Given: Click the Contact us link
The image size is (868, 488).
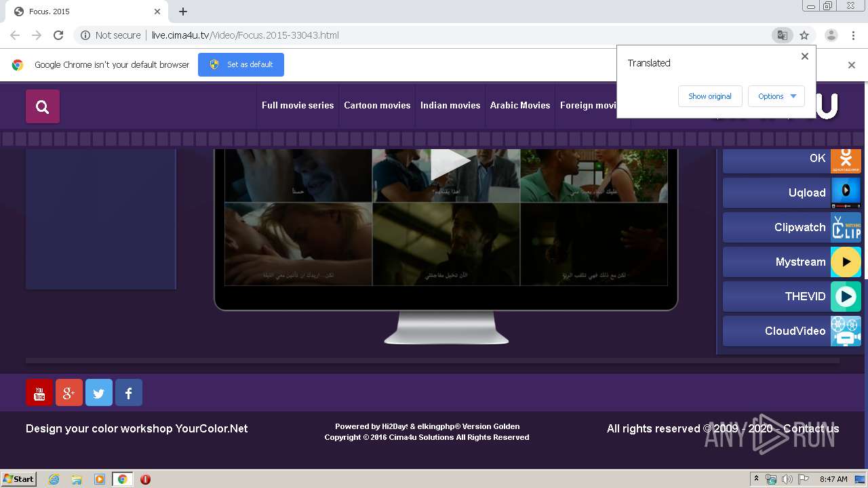Looking at the screenshot, I should click(811, 428).
